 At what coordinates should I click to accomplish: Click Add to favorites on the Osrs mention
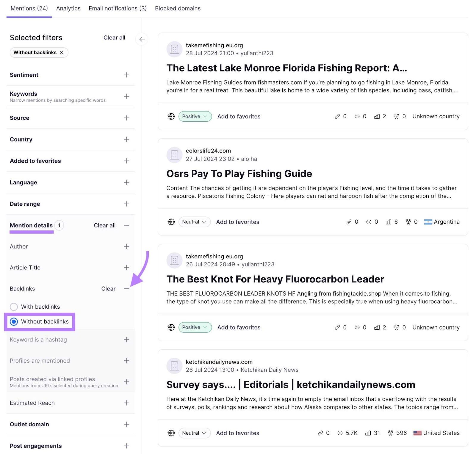[237, 222]
